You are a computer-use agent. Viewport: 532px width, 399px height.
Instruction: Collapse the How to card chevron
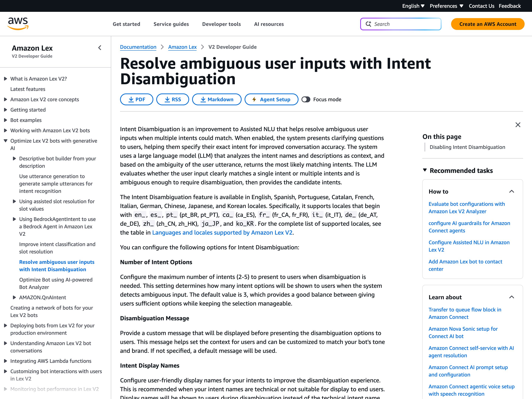click(511, 191)
